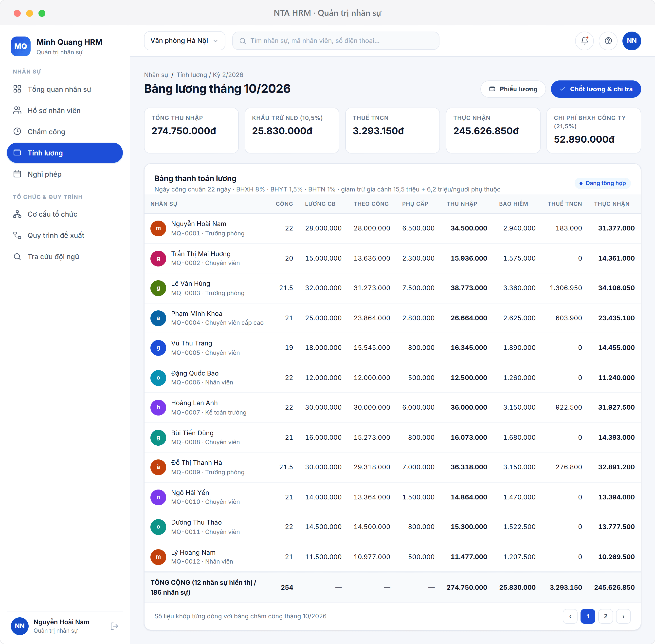
Task: Open Tra cứu đội ngũ in the sidebar
Action: 65,257
